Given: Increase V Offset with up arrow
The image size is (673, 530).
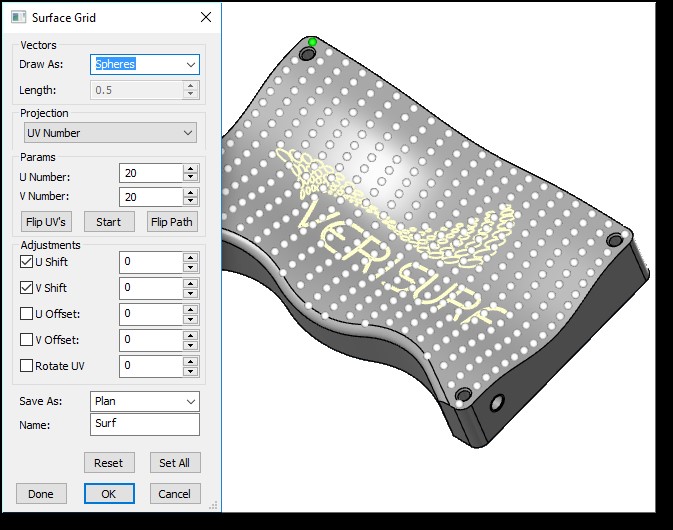Looking at the screenshot, I should coord(191,335).
